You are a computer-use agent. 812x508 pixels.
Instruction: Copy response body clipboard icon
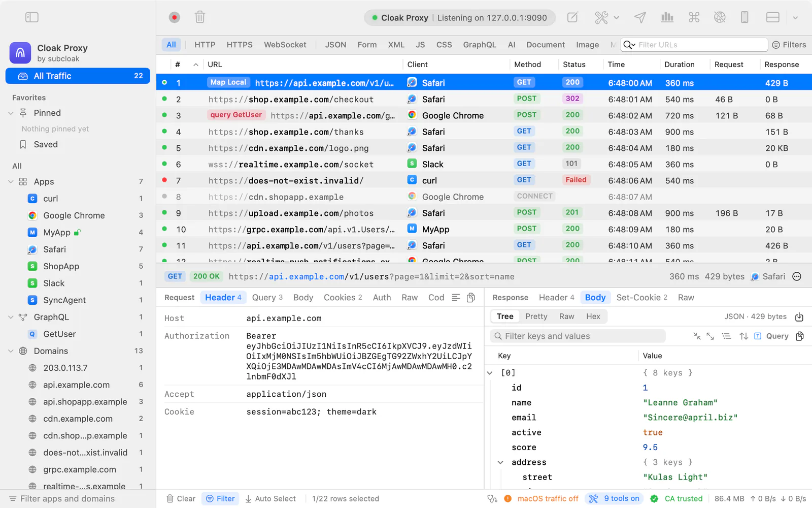(800, 336)
